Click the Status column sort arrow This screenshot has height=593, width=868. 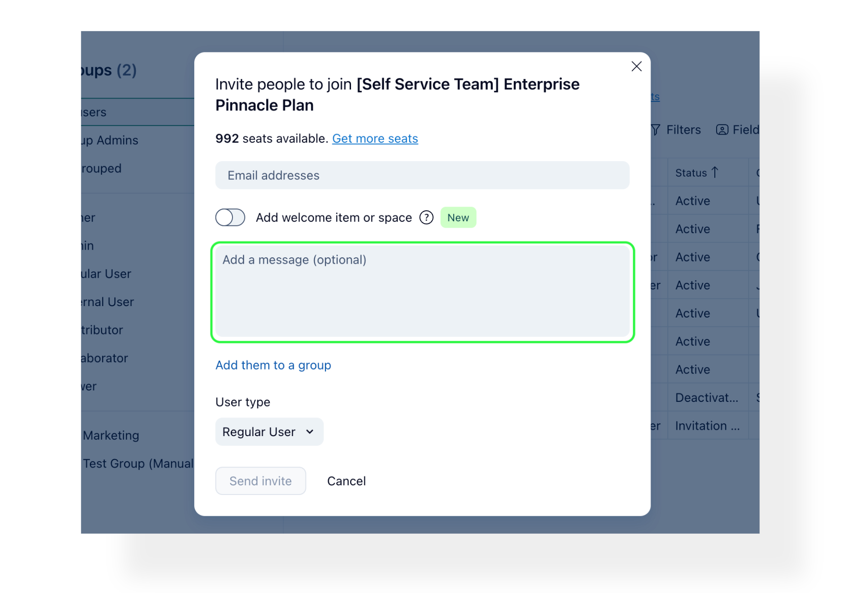click(715, 172)
